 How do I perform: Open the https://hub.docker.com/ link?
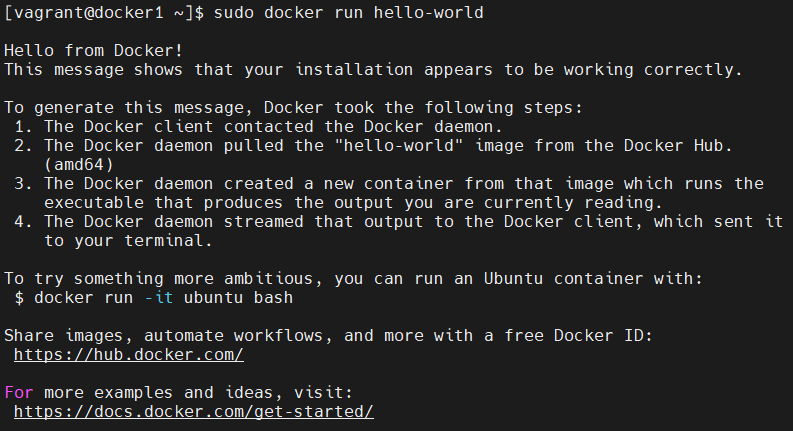tap(128, 355)
